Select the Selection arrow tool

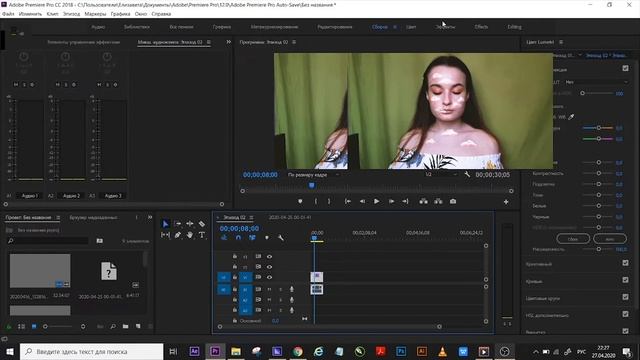coord(165,224)
